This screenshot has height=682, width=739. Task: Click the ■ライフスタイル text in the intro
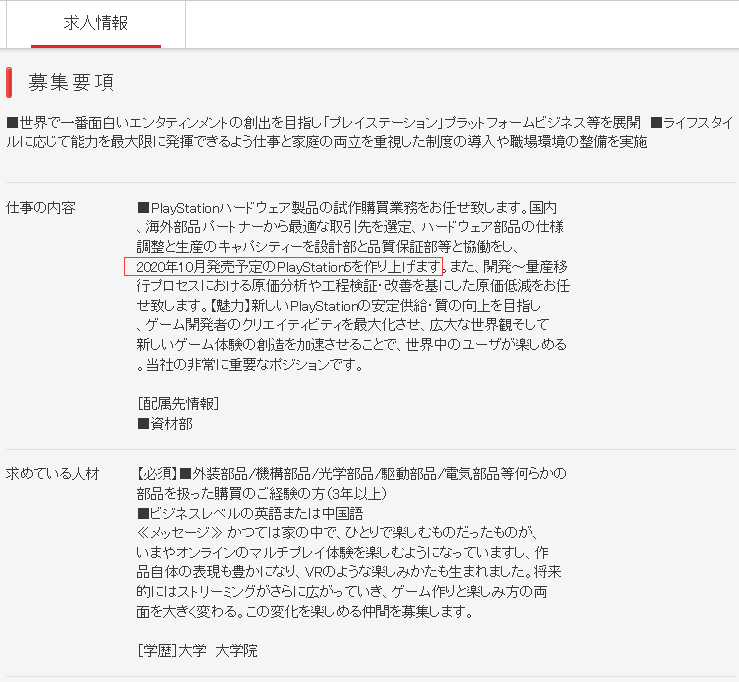tap(690, 122)
